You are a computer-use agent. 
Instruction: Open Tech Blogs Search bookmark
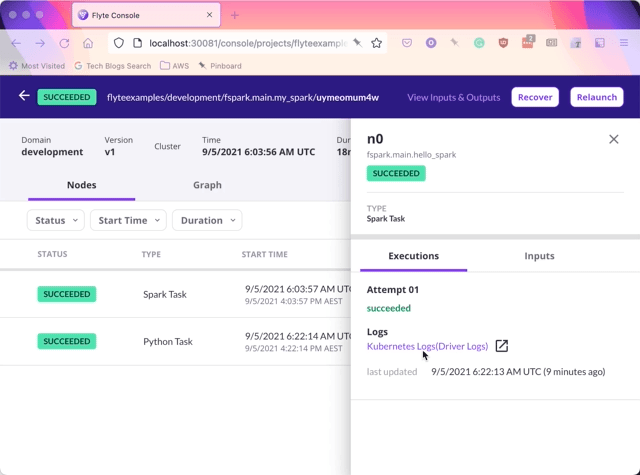113,66
